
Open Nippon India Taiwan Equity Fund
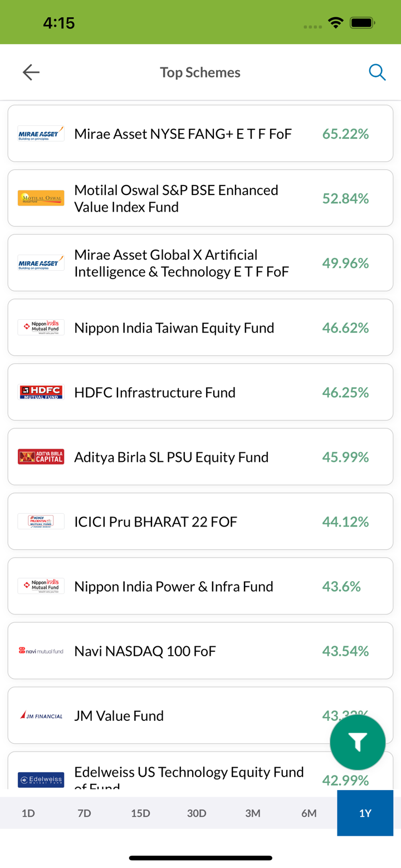174,328
